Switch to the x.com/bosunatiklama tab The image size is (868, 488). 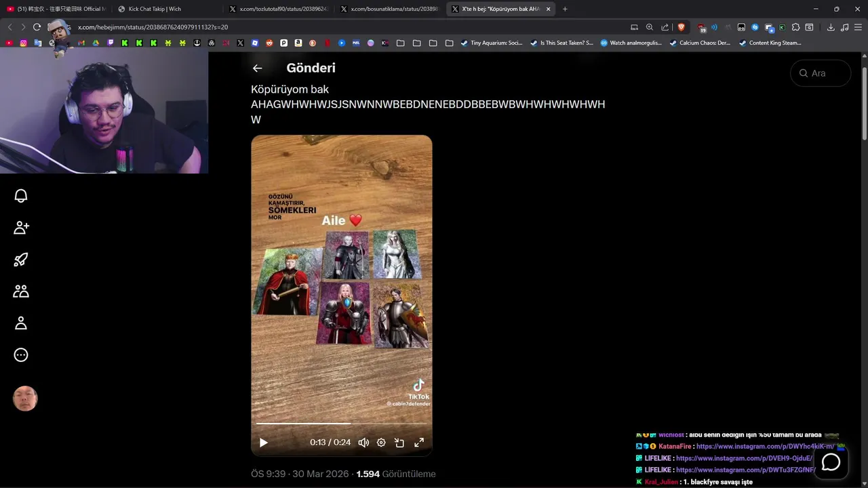click(x=390, y=9)
